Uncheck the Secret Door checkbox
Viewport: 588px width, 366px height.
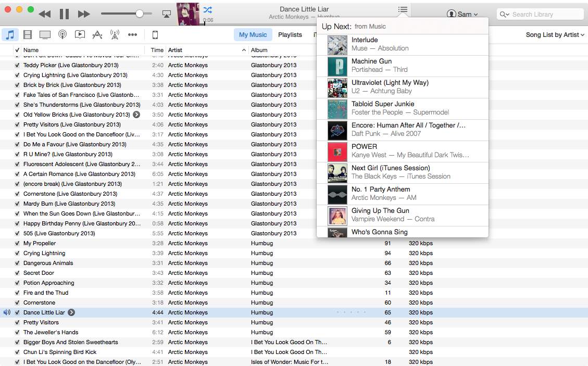click(x=17, y=273)
